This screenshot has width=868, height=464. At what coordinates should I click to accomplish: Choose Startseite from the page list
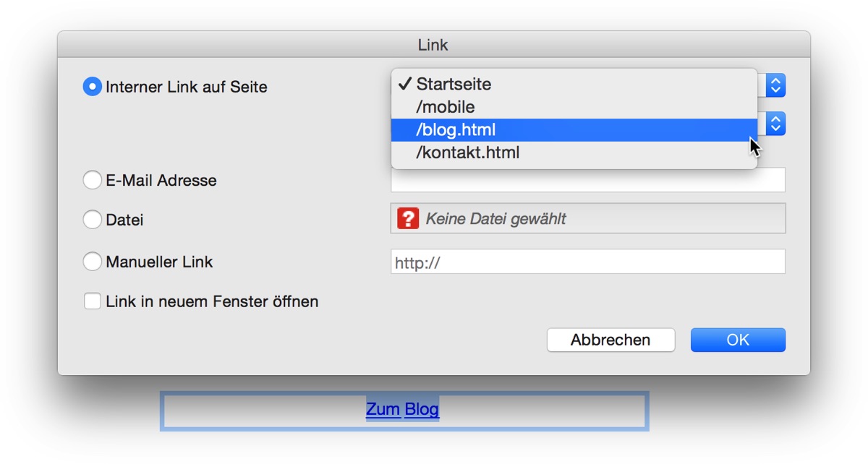[454, 84]
